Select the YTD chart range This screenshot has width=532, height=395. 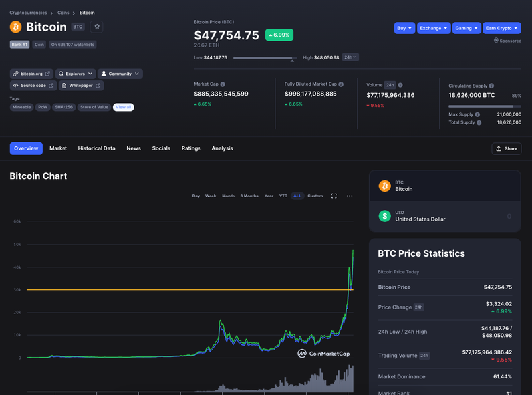pyautogui.click(x=283, y=196)
